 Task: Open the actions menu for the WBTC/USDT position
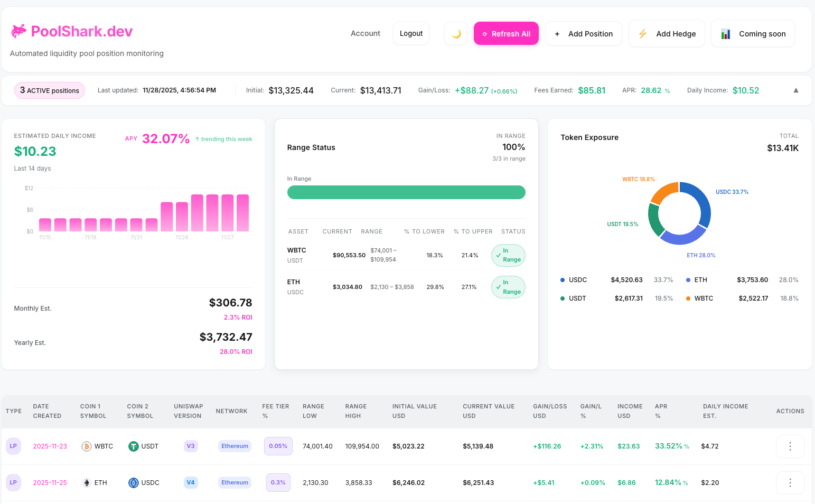(x=790, y=446)
